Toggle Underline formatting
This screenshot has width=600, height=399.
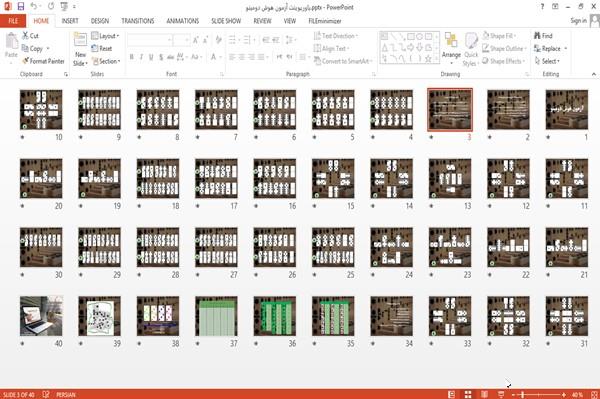(151, 57)
